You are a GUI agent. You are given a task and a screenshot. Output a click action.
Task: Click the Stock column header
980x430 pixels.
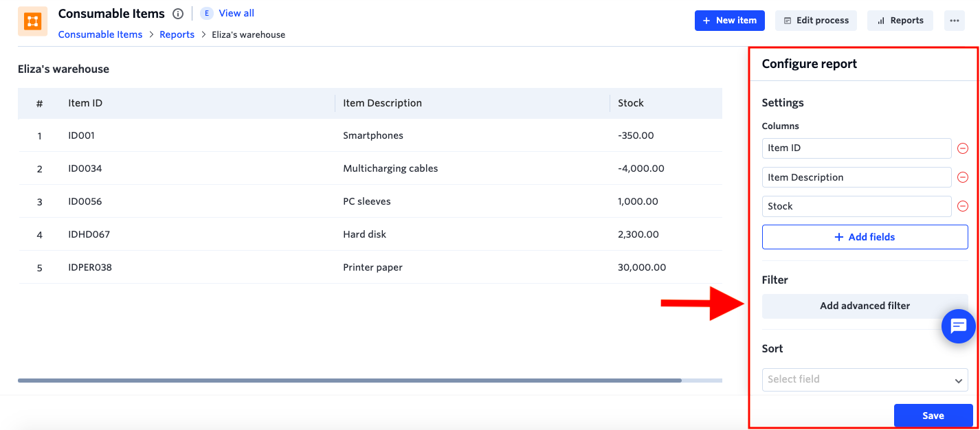[x=630, y=103]
